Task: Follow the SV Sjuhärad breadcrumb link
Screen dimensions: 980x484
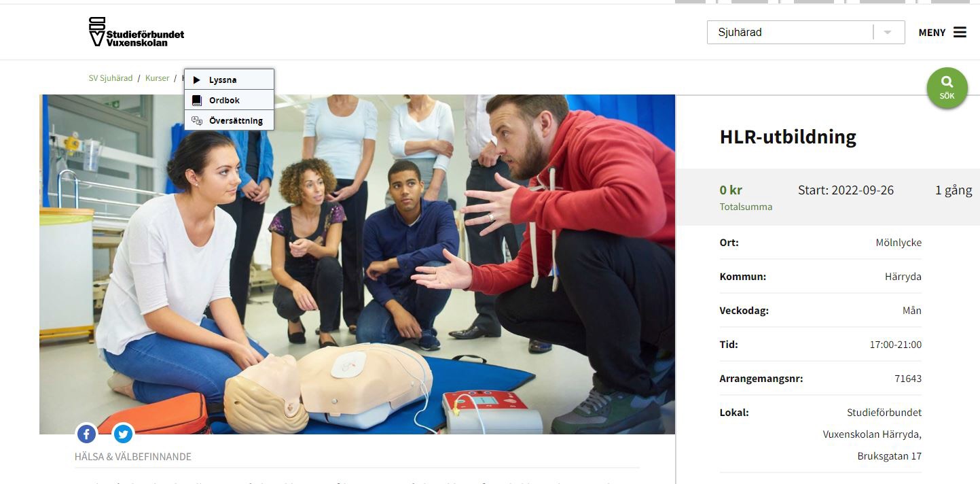Action: coord(111,78)
